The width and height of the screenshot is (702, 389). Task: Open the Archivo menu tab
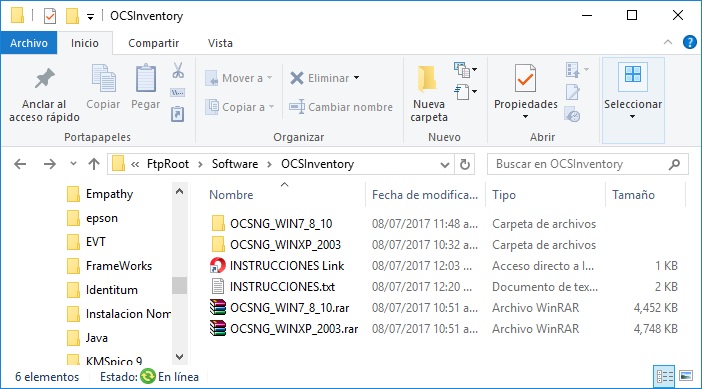tap(29, 43)
